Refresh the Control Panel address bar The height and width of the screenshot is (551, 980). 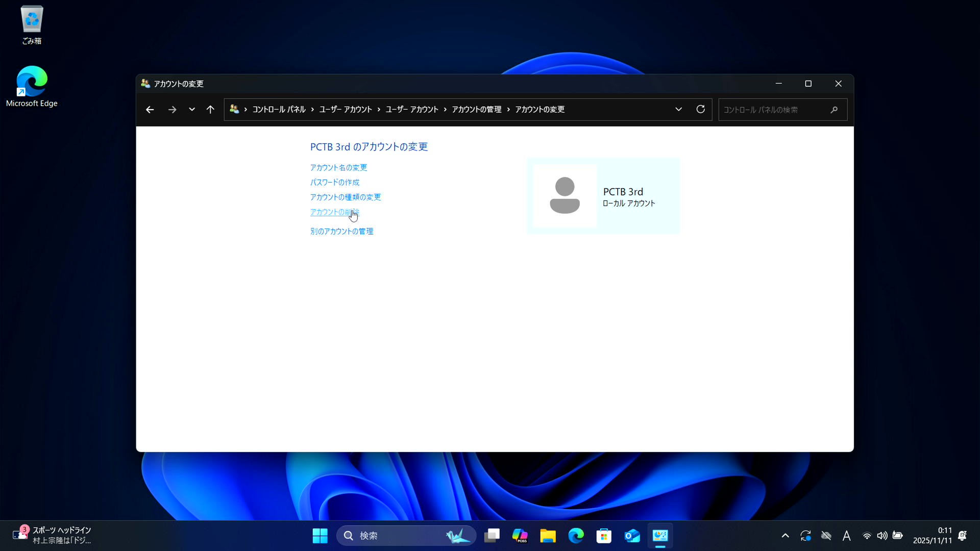[700, 109]
